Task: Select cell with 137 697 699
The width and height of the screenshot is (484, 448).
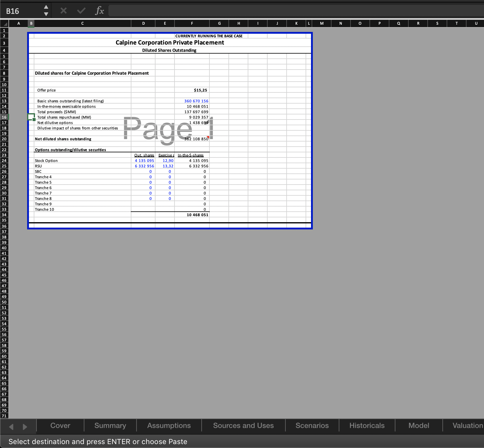Action: (x=196, y=112)
